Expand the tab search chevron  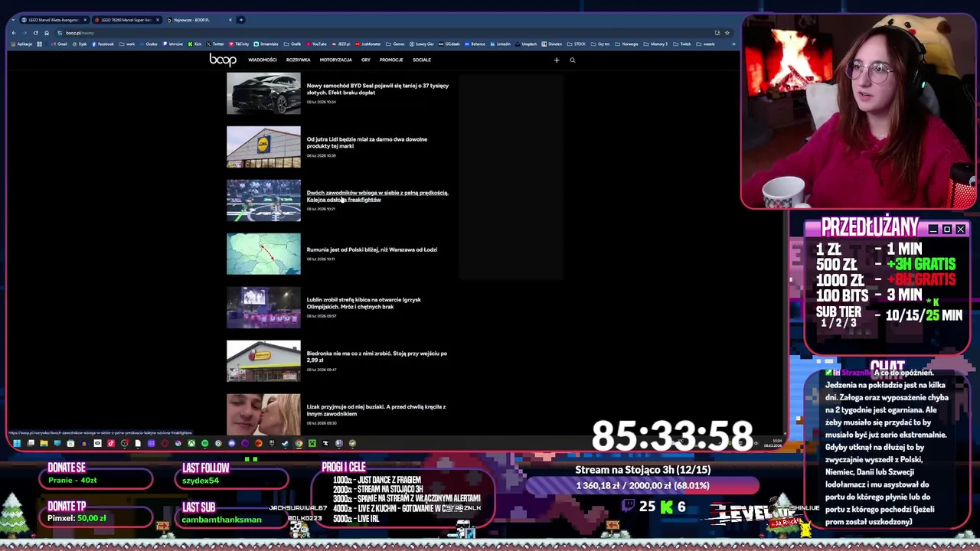[13, 20]
